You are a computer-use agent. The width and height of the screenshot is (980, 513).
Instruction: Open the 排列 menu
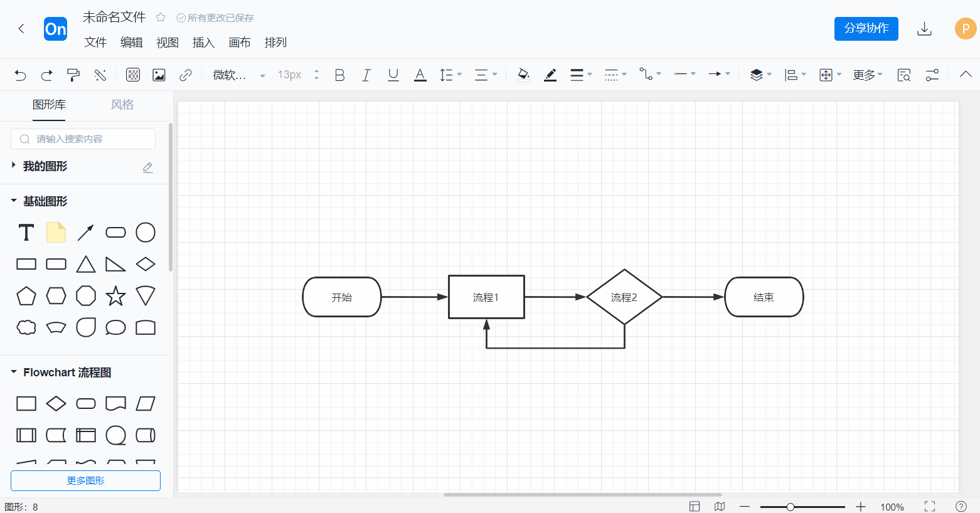(275, 43)
